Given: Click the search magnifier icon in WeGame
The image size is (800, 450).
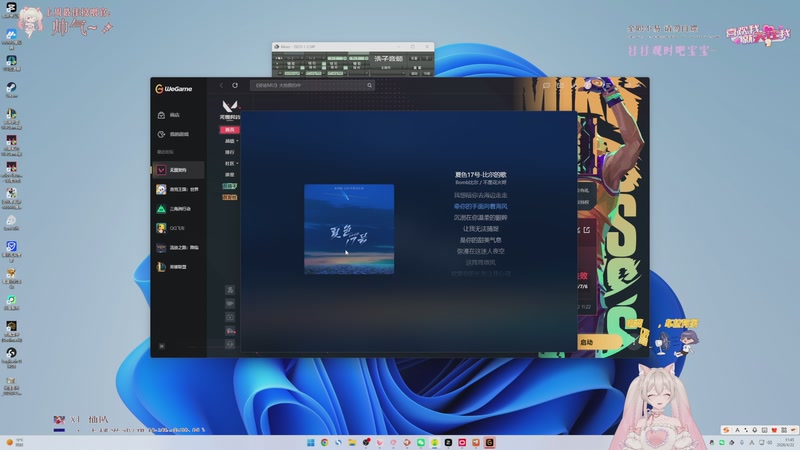Looking at the screenshot, I should tap(369, 85).
